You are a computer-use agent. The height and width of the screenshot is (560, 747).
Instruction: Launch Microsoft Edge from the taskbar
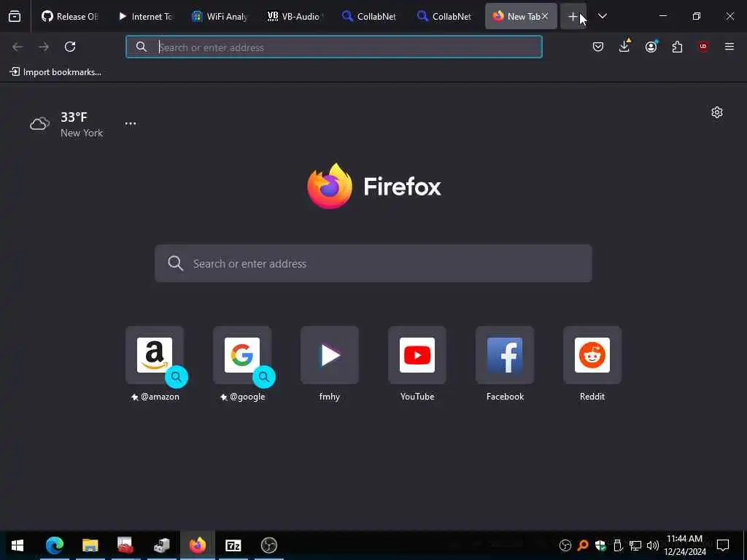pyautogui.click(x=54, y=545)
